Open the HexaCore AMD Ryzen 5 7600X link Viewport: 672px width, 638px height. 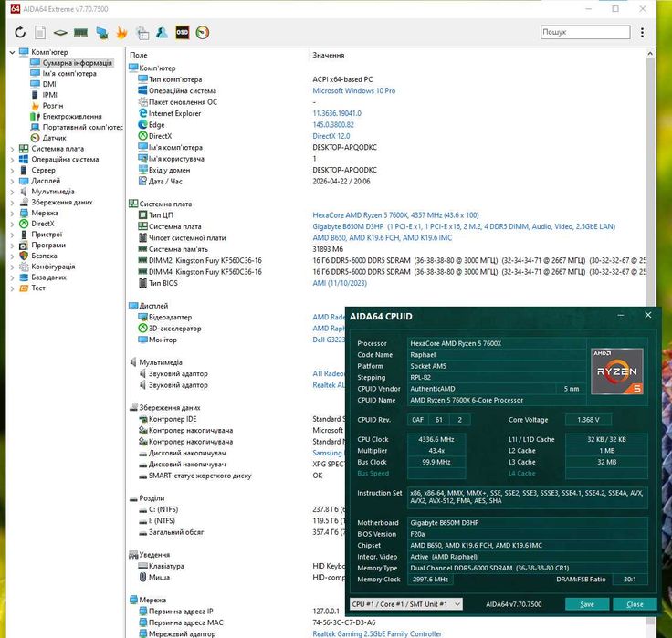395,215
